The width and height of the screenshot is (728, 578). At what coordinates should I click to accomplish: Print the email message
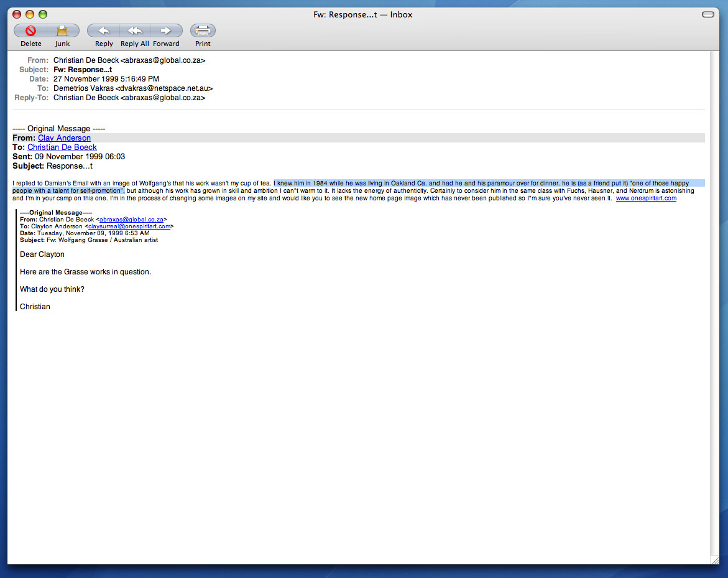[x=203, y=30]
